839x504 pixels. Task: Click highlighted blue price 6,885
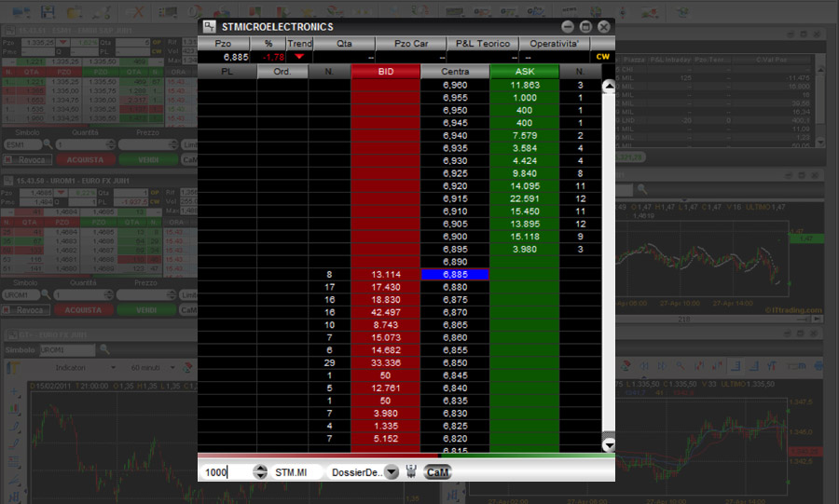coord(455,274)
